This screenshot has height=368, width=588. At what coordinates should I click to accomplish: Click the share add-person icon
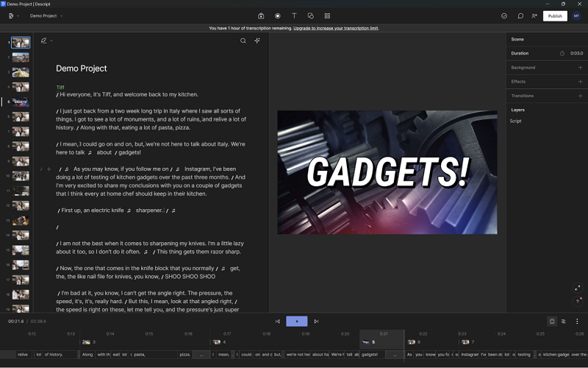(x=534, y=15)
